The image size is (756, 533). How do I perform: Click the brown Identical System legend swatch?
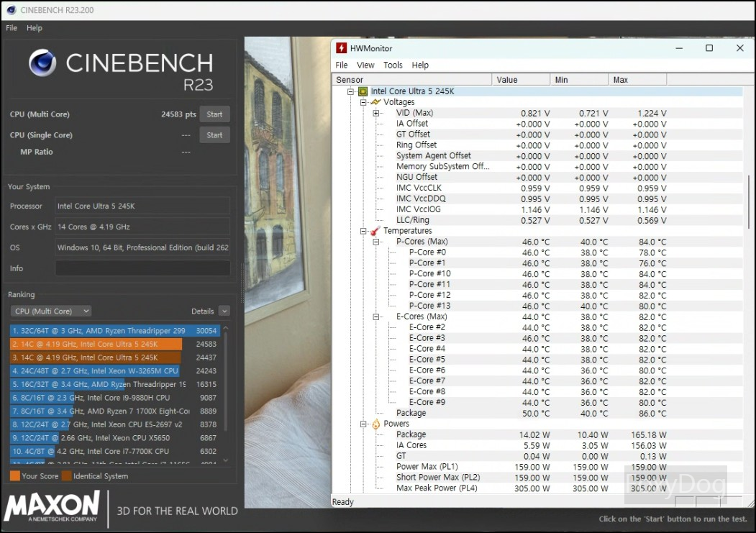66,475
